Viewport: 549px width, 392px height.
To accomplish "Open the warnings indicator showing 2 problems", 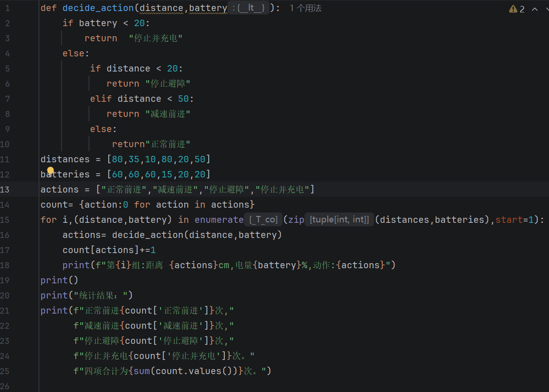I will pos(517,9).
